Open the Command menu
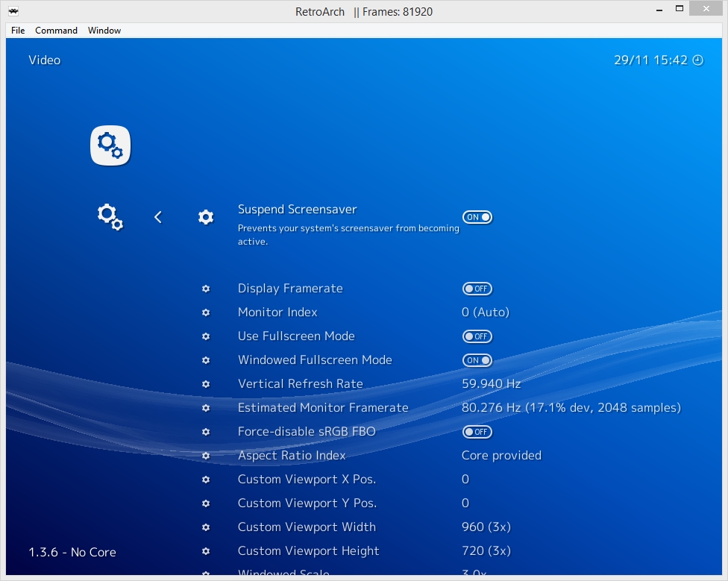 56,30
